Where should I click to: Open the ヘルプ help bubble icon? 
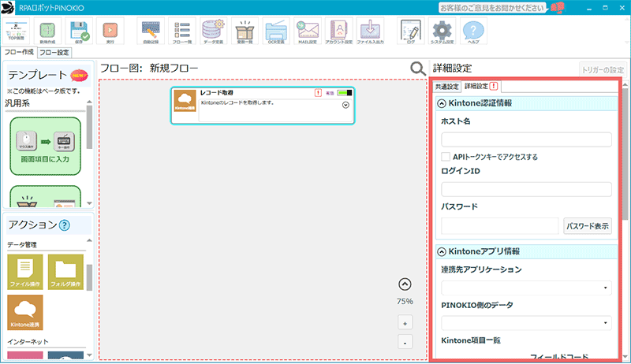point(473,31)
